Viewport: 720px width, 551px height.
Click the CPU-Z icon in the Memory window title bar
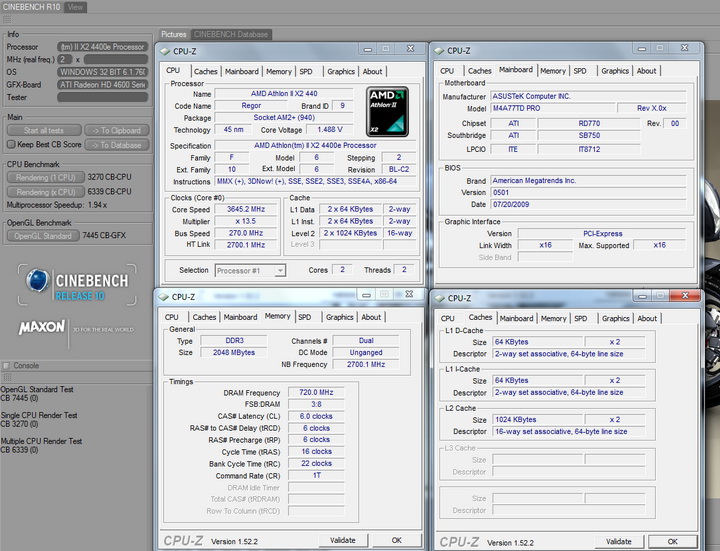[163, 297]
